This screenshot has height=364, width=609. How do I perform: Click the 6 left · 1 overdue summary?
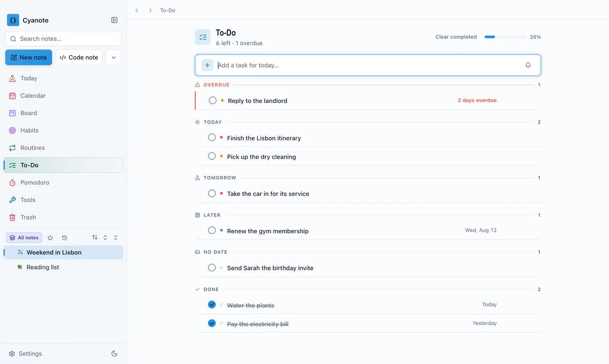click(239, 43)
